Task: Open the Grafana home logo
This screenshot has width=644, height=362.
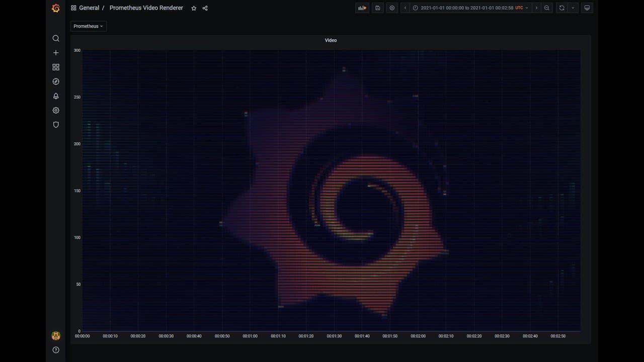Action: [x=56, y=8]
